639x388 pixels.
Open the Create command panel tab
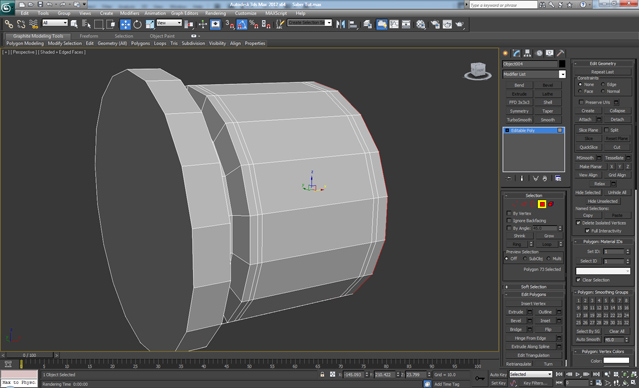point(506,53)
